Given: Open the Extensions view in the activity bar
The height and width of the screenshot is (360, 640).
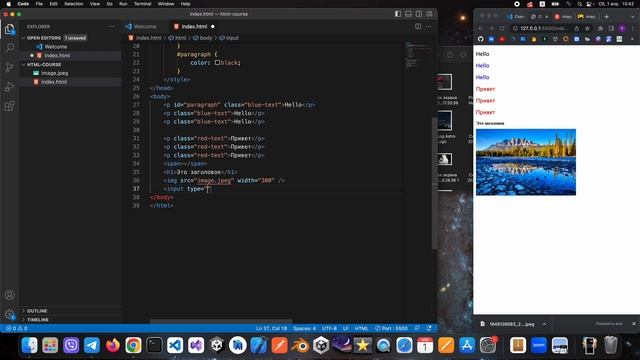Looking at the screenshot, I should coord(9,106).
